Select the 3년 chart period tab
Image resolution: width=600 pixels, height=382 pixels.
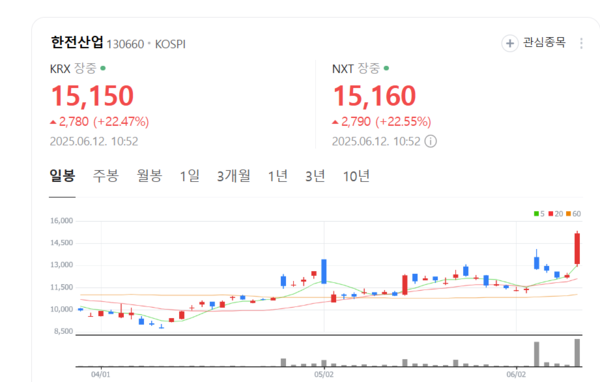315,176
